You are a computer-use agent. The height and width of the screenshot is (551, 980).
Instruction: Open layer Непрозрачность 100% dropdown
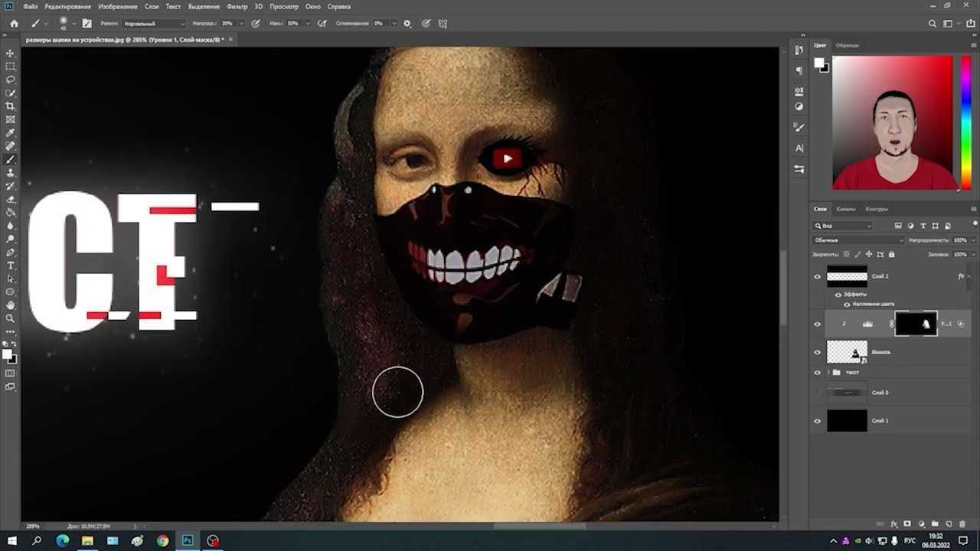click(972, 240)
